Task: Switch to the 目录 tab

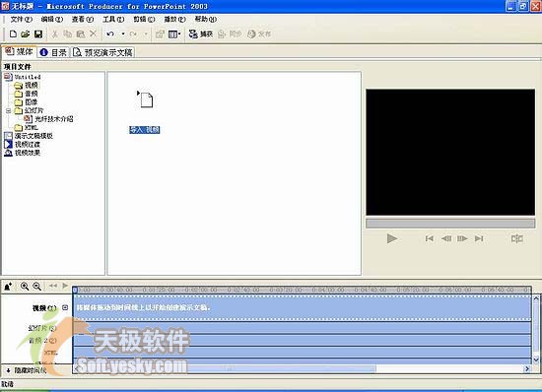Action: pyautogui.click(x=53, y=52)
